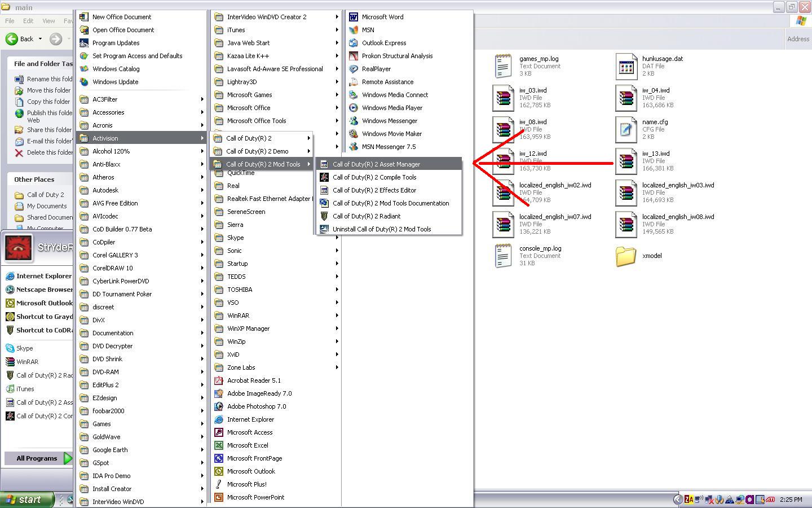The width and height of the screenshot is (812, 508).
Task: Click the Adobe Photoshop 7.0 icon
Action: click(x=219, y=406)
